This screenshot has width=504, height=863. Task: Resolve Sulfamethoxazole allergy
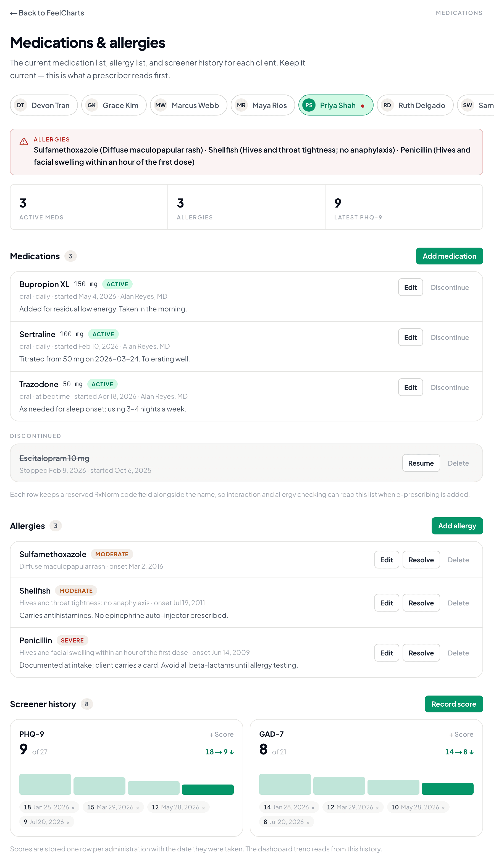[421, 560]
